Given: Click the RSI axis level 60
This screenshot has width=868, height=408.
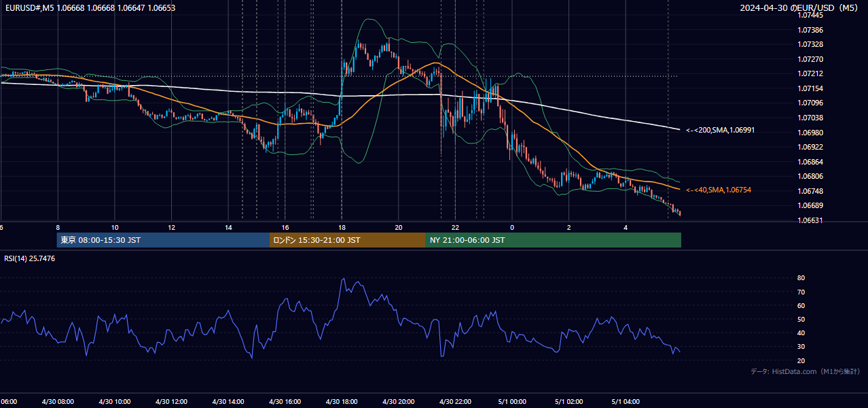Looking at the screenshot, I should pyautogui.click(x=801, y=305).
